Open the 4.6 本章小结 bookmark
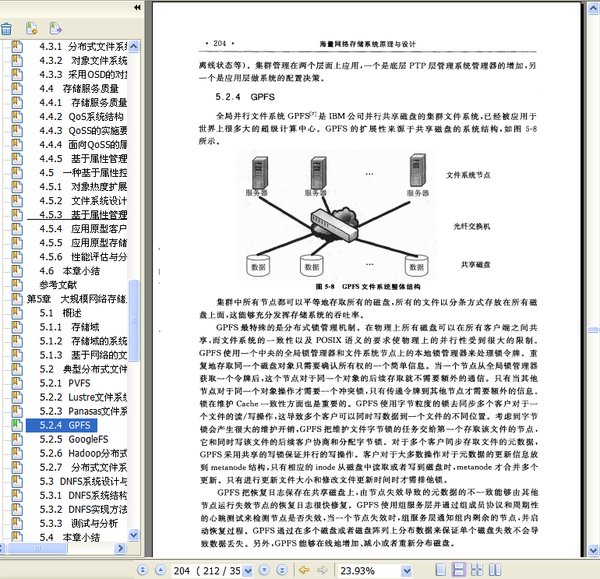Image resolution: width=600 pixels, height=579 pixels. 74,271
